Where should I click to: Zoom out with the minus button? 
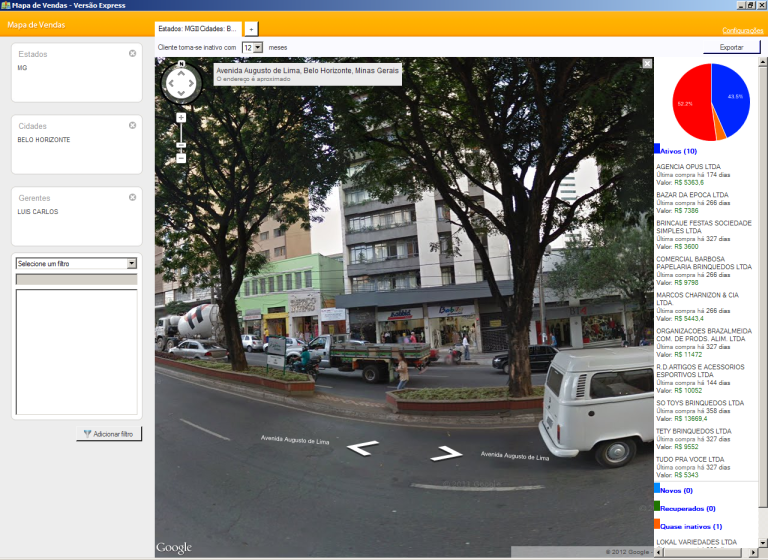click(x=181, y=158)
